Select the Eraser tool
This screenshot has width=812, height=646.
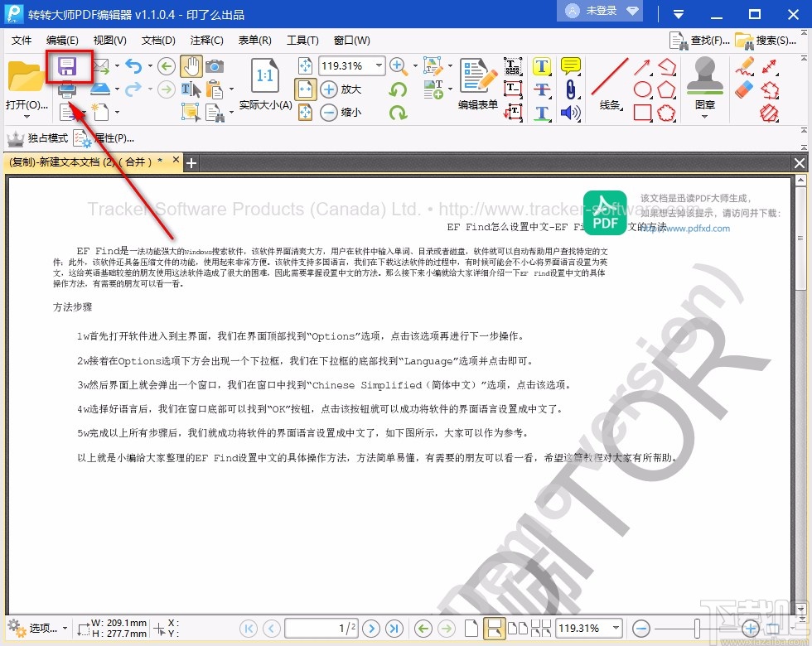pyautogui.click(x=745, y=89)
